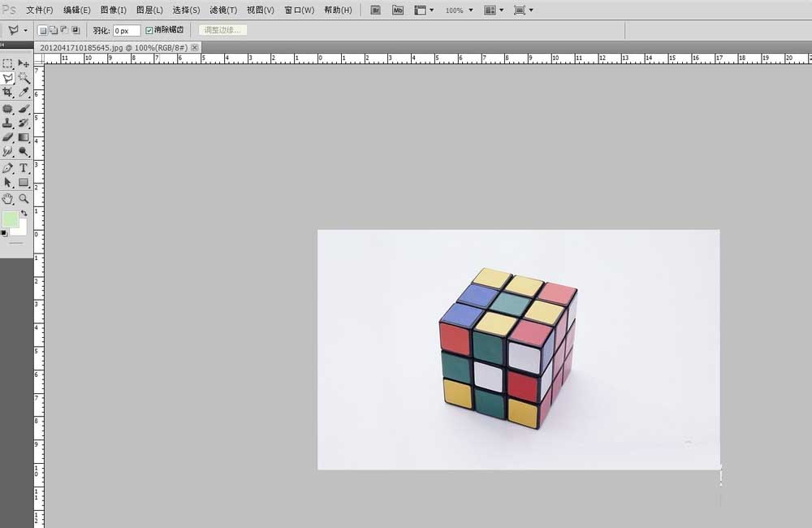The width and height of the screenshot is (812, 528).
Task: Select the Polygonal Lasso tool in the toolbox
Action: tap(8, 78)
